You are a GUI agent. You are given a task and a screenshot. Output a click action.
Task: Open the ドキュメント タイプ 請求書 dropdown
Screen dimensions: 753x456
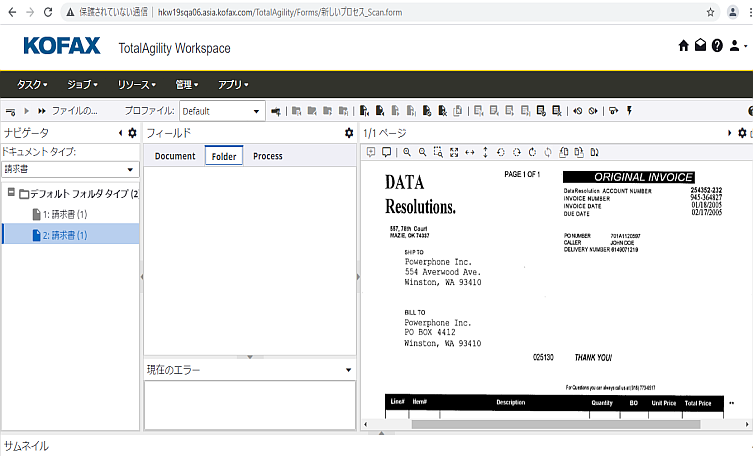pyautogui.click(x=70, y=169)
